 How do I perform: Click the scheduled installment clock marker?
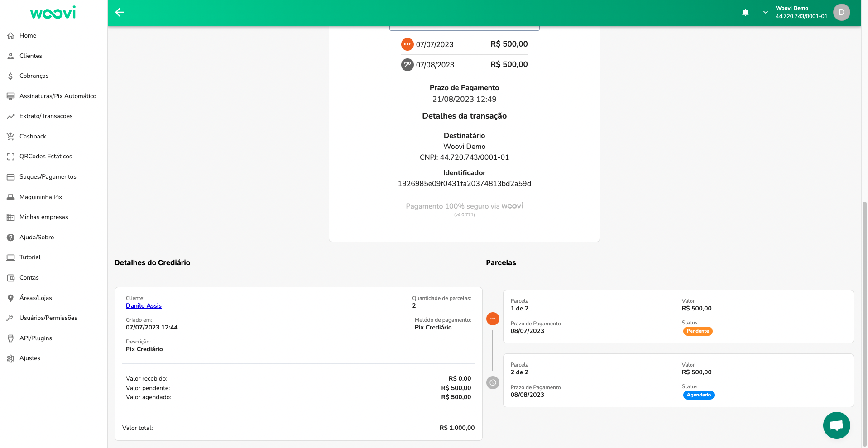493,383
